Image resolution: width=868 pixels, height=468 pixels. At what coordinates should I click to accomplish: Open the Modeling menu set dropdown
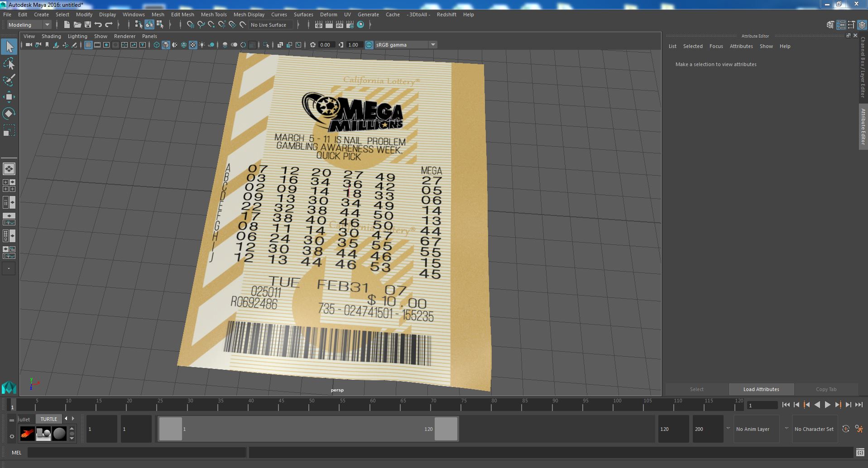click(x=29, y=25)
